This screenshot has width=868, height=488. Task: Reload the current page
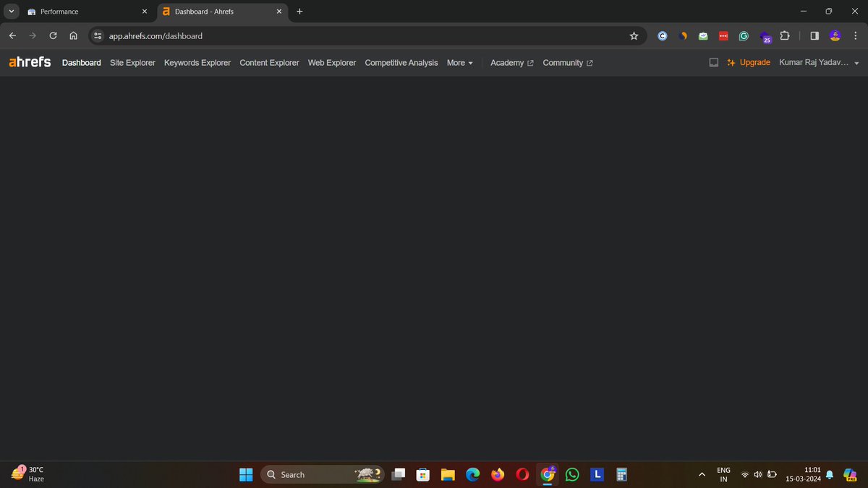point(53,35)
